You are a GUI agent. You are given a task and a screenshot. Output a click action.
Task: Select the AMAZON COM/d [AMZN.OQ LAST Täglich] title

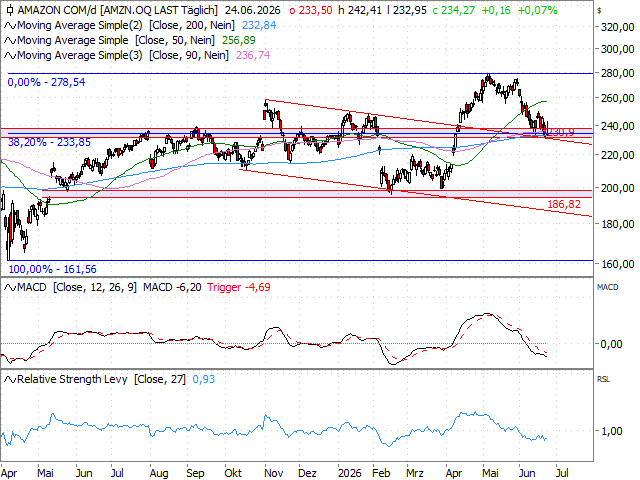coord(118,10)
